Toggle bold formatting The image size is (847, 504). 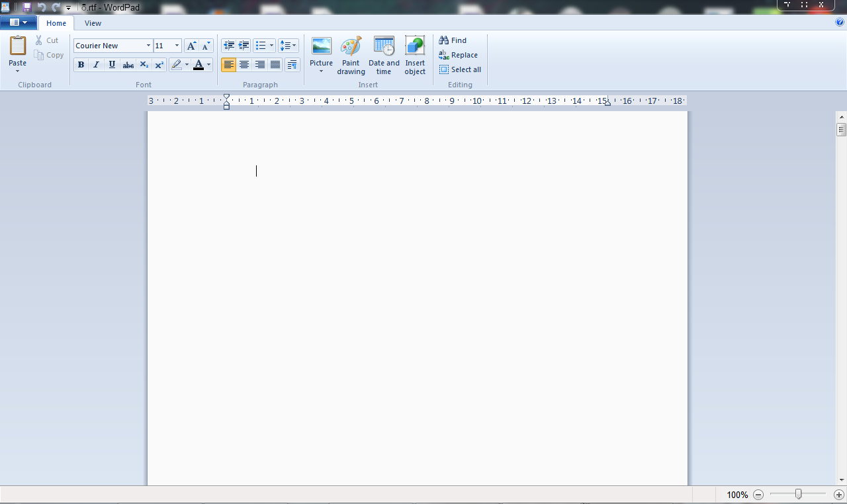(x=81, y=65)
